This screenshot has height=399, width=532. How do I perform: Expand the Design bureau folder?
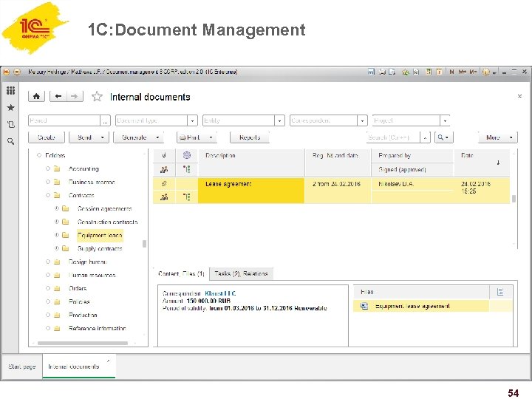point(48,262)
